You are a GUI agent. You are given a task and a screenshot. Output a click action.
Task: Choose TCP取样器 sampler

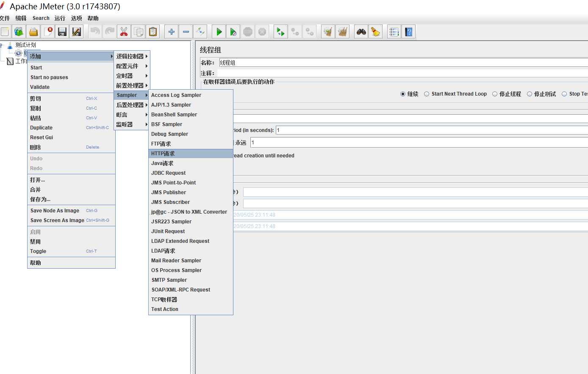[191, 300]
